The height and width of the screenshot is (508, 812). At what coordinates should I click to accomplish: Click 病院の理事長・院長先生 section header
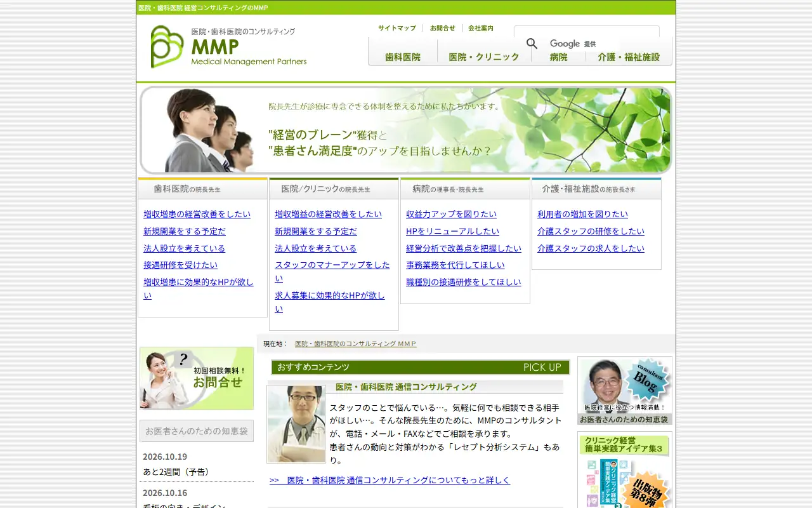(x=465, y=189)
